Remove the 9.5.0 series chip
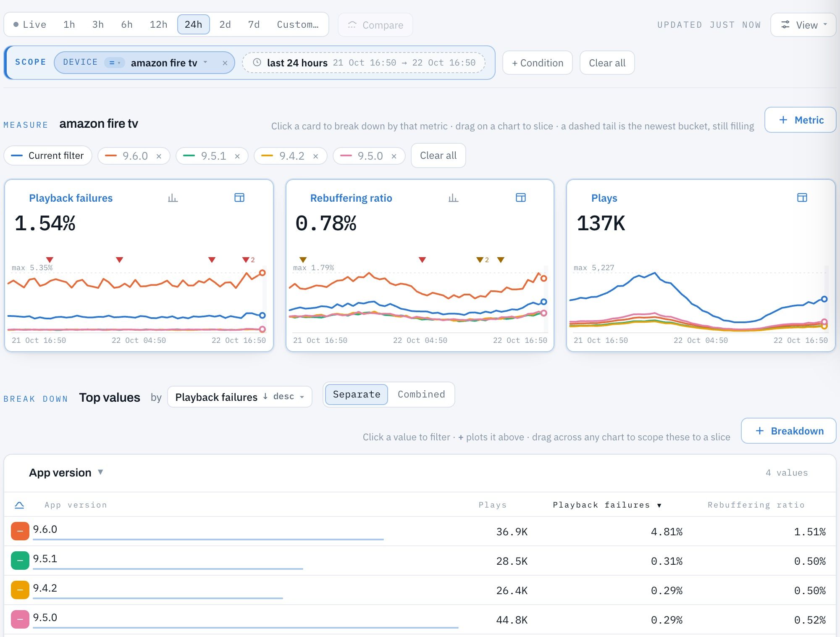Viewport: 840px width, 637px height. (394, 156)
